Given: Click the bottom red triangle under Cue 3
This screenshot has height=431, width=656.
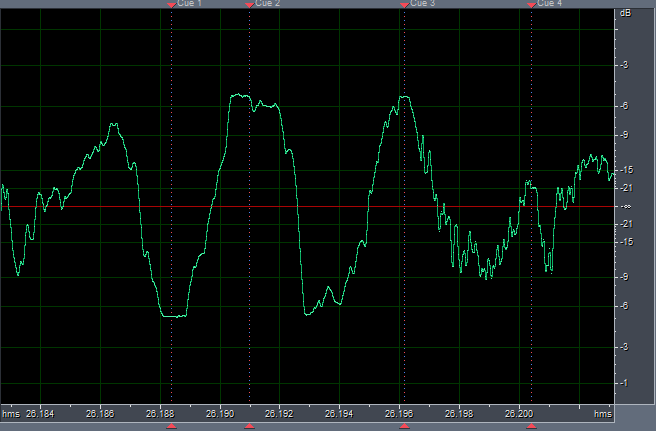Looking at the screenshot, I should click(404, 426).
